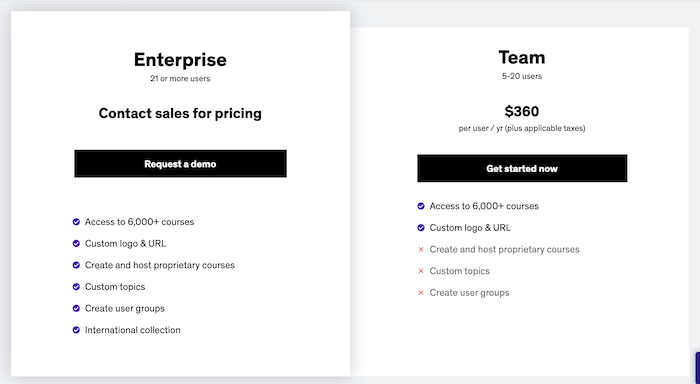The height and width of the screenshot is (384, 700).
Task: Click checkmark icon beside International collection
Action: pos(76,330)
